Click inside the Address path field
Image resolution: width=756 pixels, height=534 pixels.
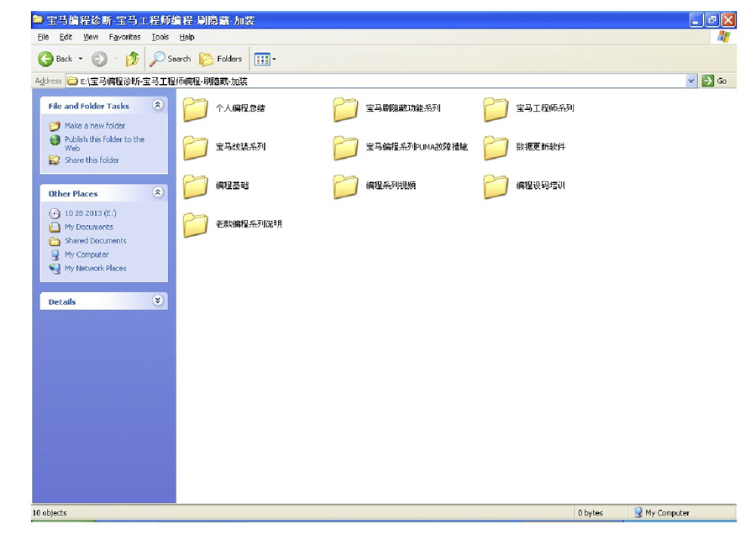coord(378,81)
